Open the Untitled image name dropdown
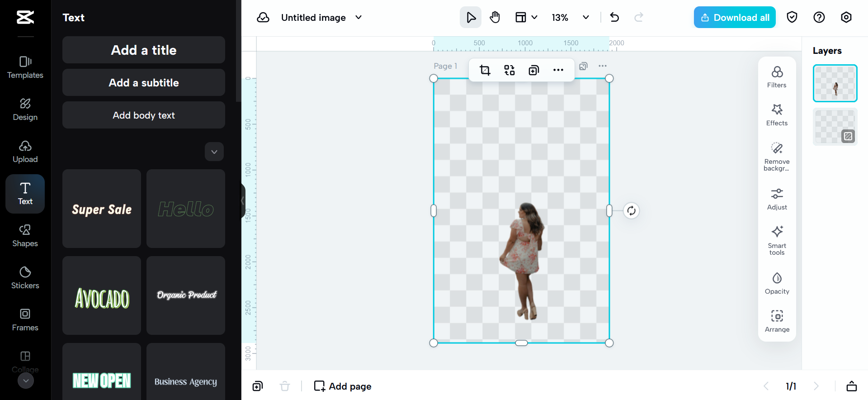This screenshot has height=400, width=868. (359, 18)
